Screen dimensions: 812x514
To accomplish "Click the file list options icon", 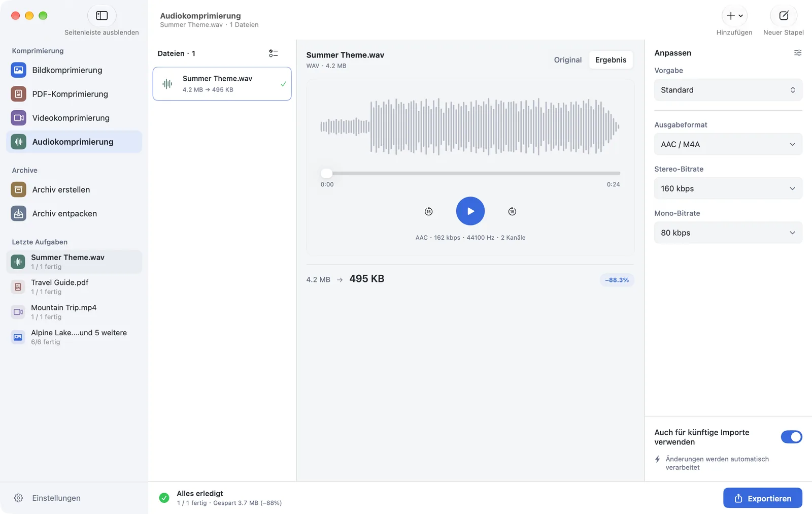I will [274, 53].
